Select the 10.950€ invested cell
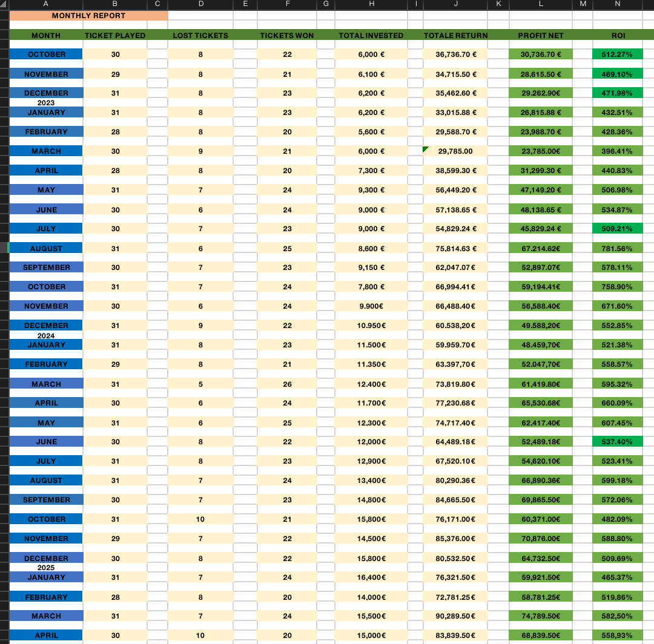 pos(371,325)
